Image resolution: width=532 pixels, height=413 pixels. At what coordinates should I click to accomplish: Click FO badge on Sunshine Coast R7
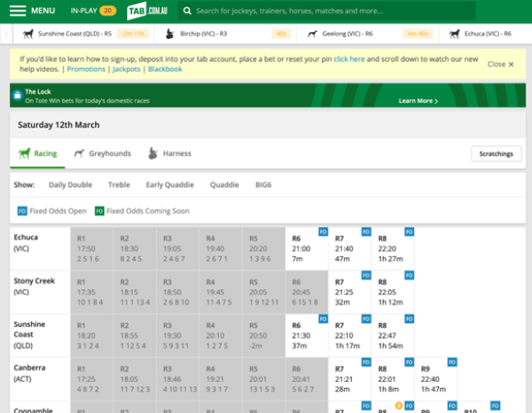tap(366, 319)
